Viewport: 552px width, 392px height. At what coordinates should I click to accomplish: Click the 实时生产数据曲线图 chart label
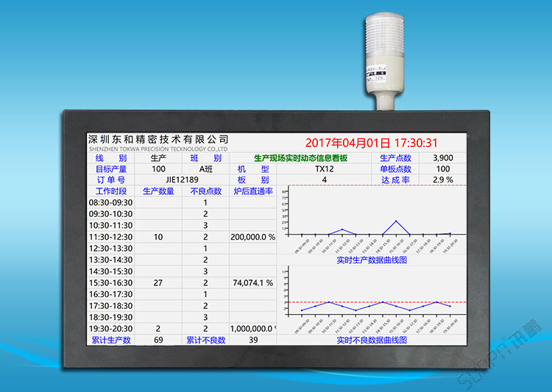tap(372, 260)
